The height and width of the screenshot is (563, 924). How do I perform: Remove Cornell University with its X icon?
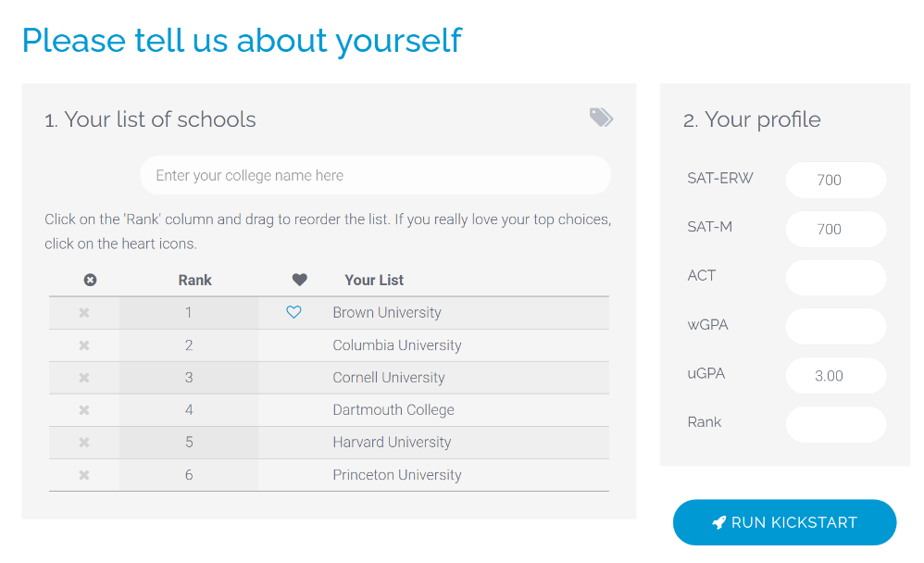tap(84, 378)
